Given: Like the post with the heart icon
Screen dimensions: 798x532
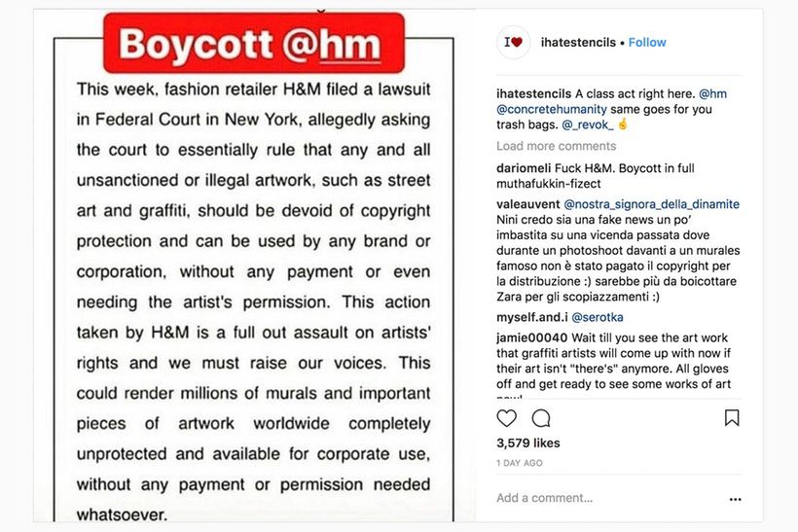Looking at the screenshot, I should 507,418.
